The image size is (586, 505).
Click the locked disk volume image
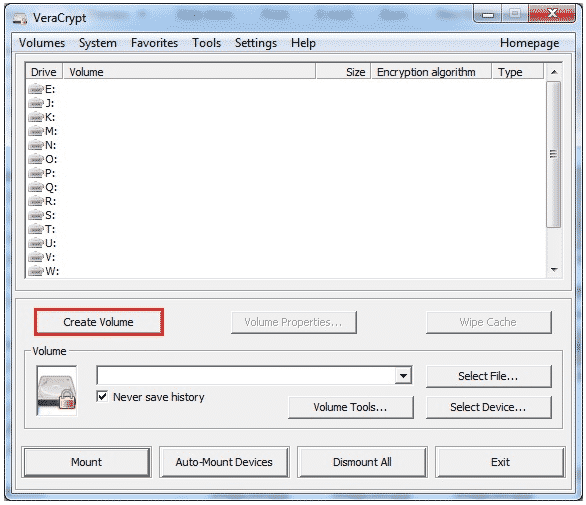pos(57,391)
